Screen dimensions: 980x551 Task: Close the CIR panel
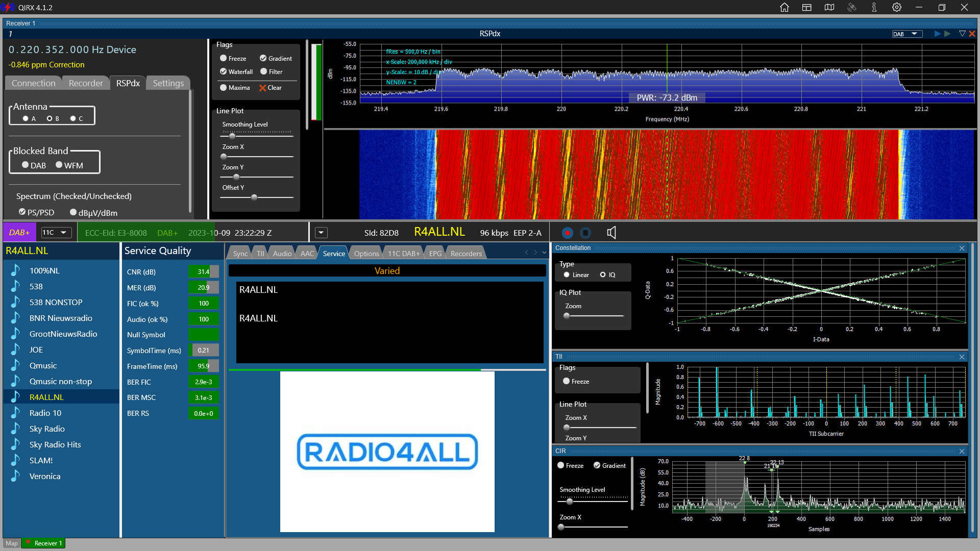[962, 451]
